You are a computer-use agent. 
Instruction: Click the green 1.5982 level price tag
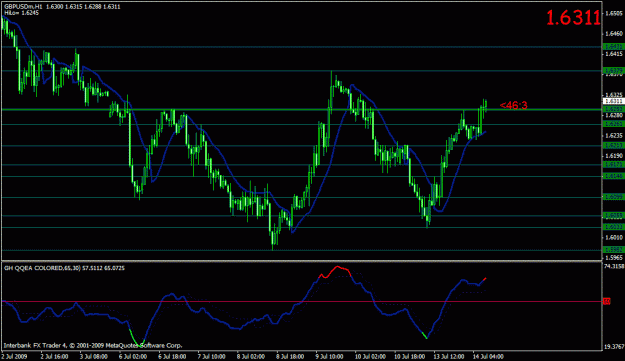pyautogui.click(x=614, y=250)
